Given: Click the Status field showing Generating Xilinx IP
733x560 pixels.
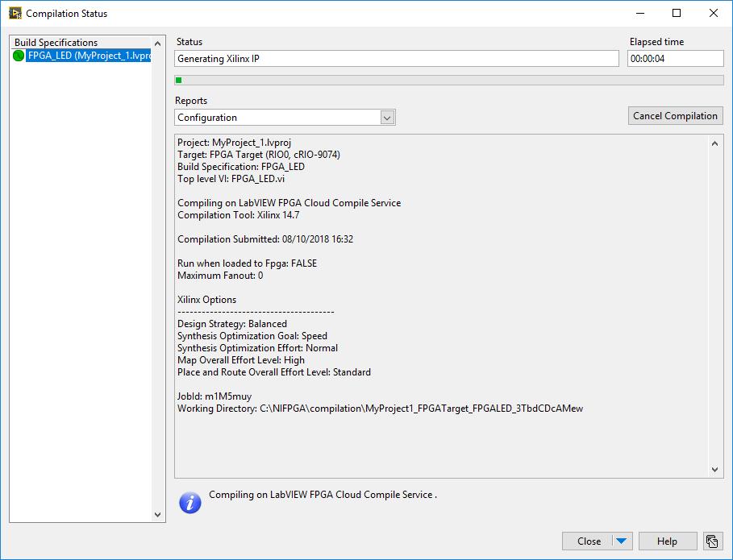Looking at the screenshot, I should pyautogui.click(x=397, y=59).
